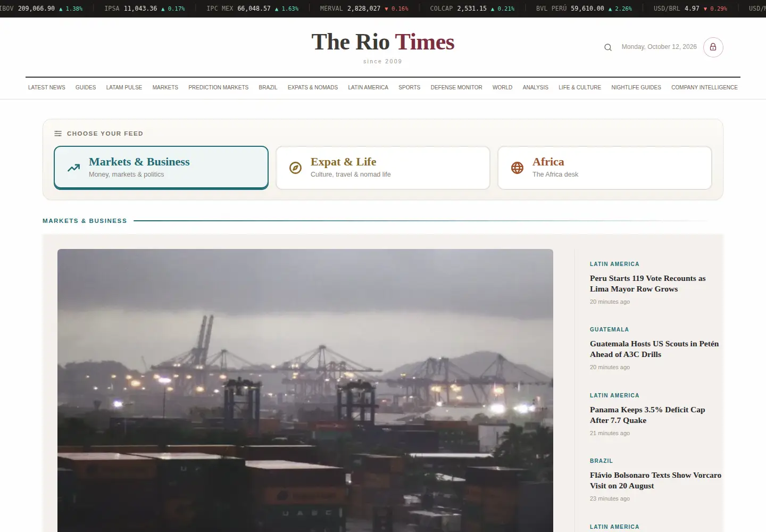766x532 pixels.
Task: Navigate to Prediction Markets
Action: pyautogui.click(x=219, y=87)
